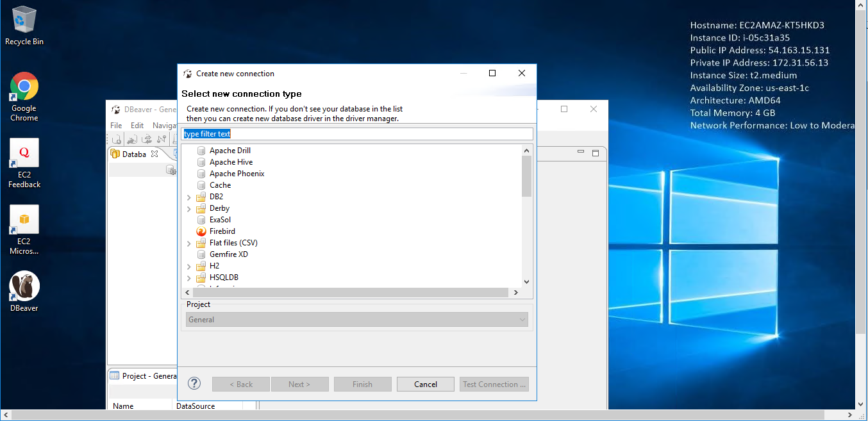The image size is (868, 421).
Task: Open the File menu
Action: coord(116,126)
